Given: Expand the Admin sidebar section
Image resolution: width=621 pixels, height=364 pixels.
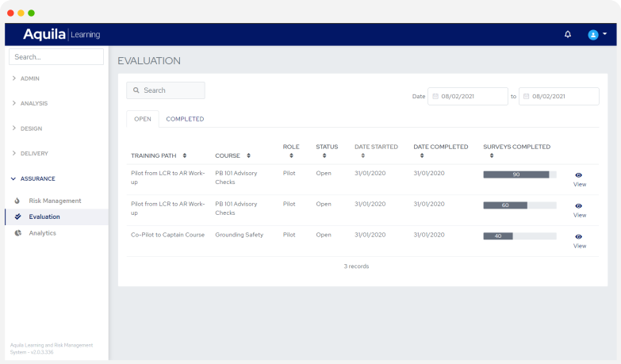Looking at the screenshot, I should [30, 79].
